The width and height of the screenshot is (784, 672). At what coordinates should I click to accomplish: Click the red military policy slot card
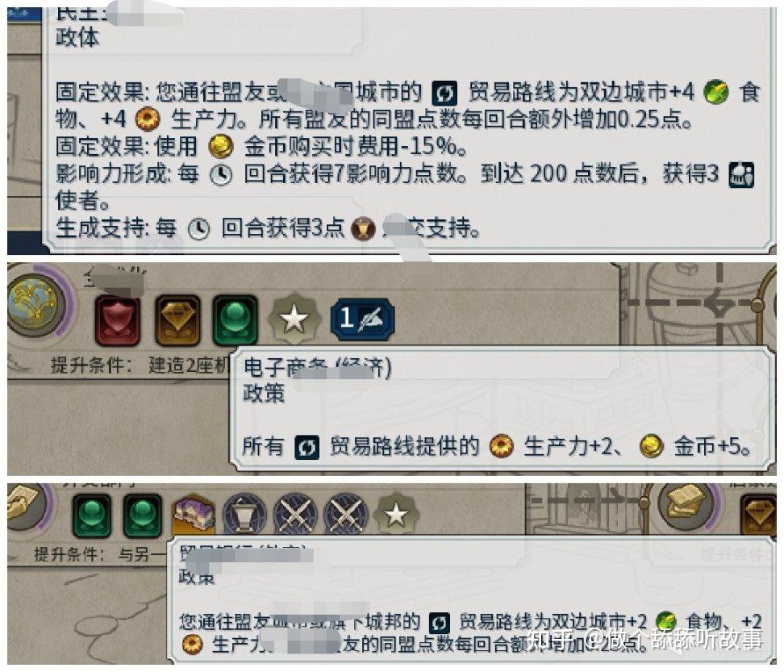(x=118, y=320)
